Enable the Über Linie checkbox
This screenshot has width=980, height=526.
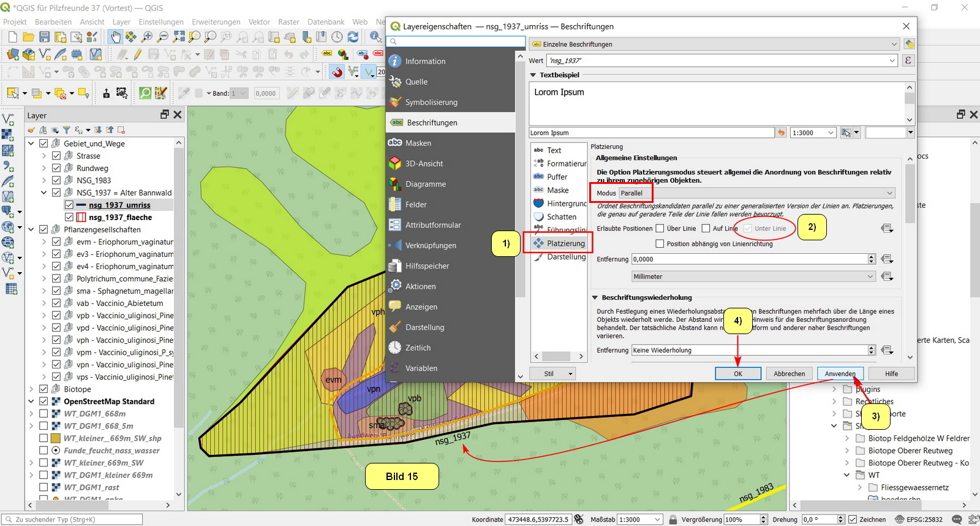tap(660, 229)
